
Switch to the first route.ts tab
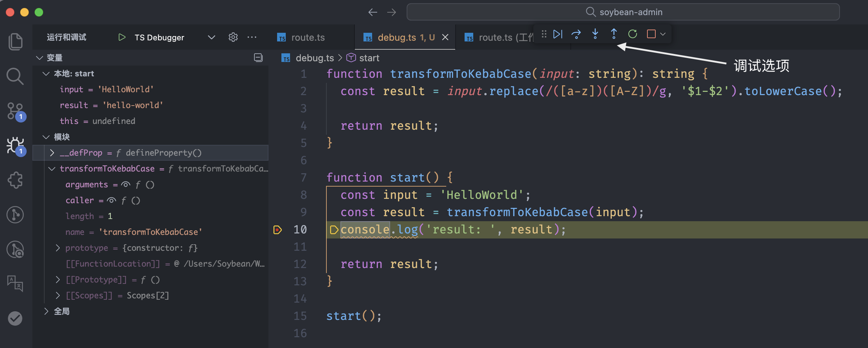(308, 37)
